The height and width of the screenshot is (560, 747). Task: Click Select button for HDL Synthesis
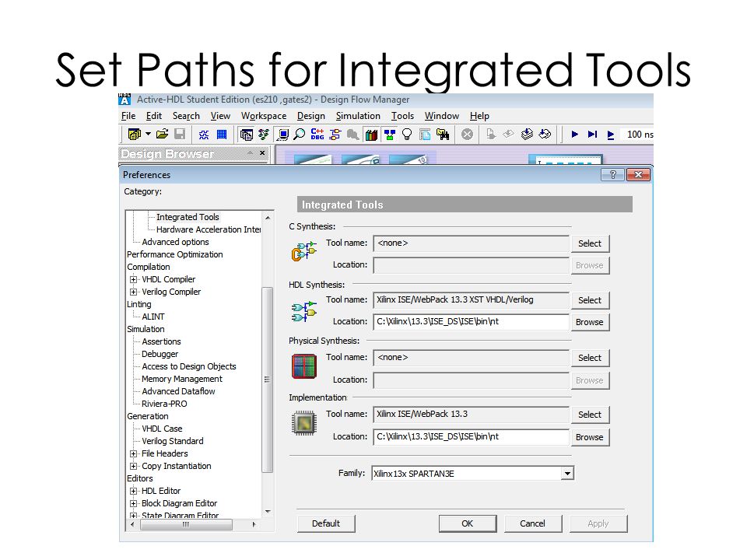tap(590, 300)
